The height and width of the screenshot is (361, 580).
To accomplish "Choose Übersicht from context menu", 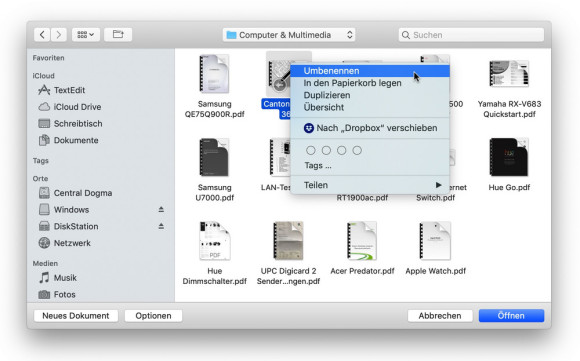I will pos(370,108).
